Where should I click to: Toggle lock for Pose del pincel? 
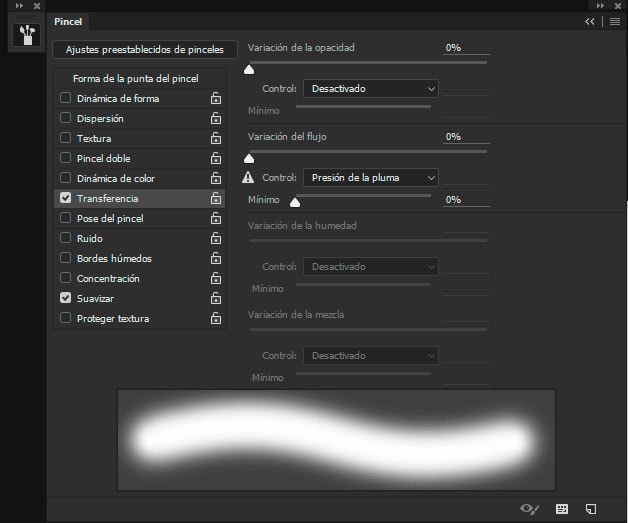point(216,218)
